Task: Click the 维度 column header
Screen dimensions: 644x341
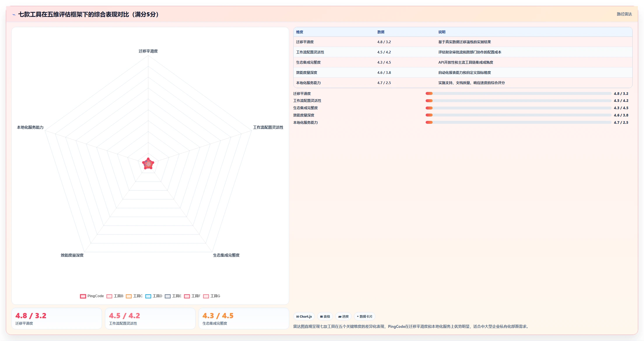Action: [300, 32]
